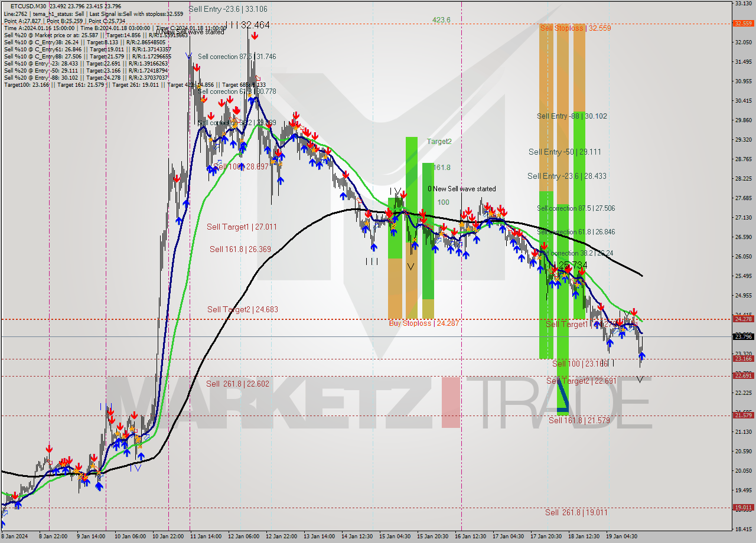
Task: Click the 'V' wave marker below last candle
Action: (640, 379)
